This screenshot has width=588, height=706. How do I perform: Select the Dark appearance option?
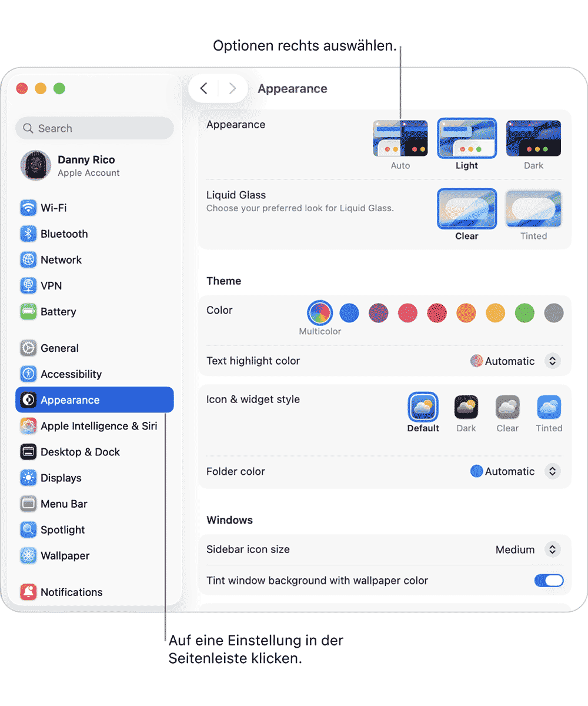(533, 138)
